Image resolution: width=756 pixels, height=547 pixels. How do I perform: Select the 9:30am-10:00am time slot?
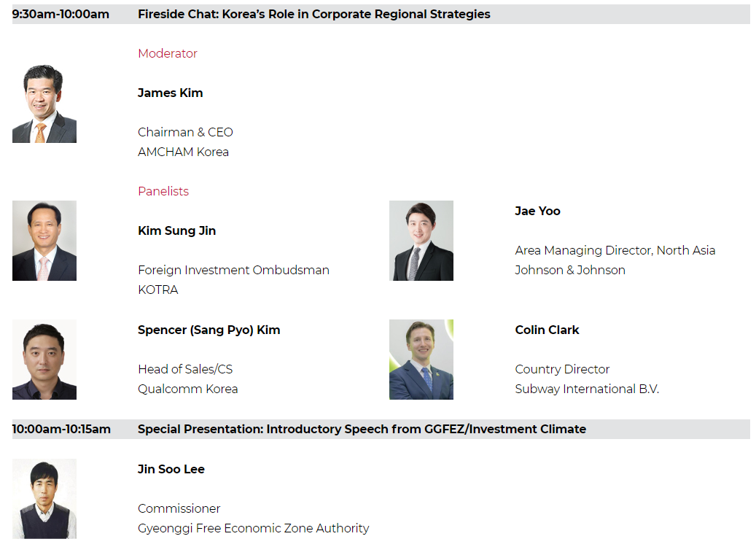click(x=61, y=15)
